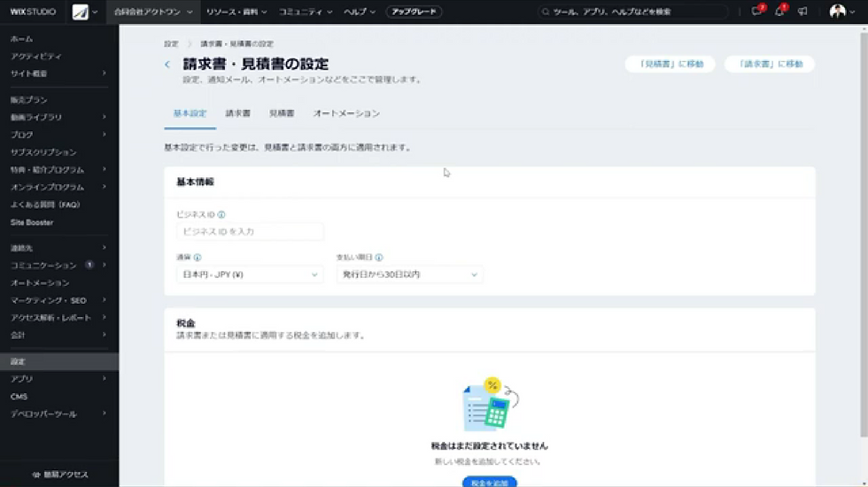Image resolution: width=868 pixels, height=487 pixels.
Task: Open the site thumbnail switcher icon
Action: (81, 12)
